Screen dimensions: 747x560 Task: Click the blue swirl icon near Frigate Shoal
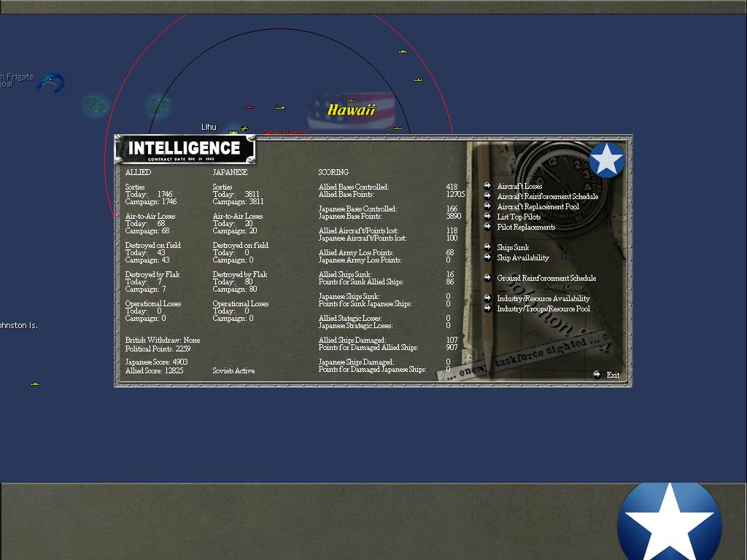pyautogui.click(x=51, y=83)
